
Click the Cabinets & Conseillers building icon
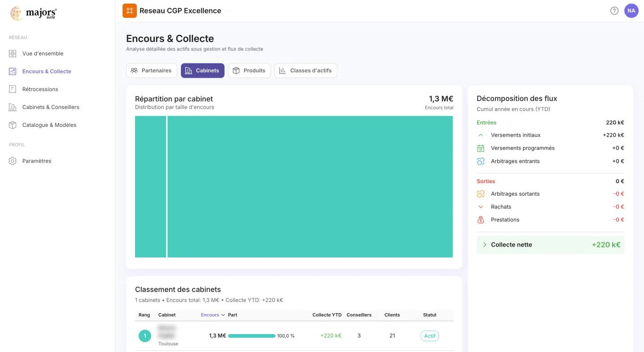coord(13,107)
